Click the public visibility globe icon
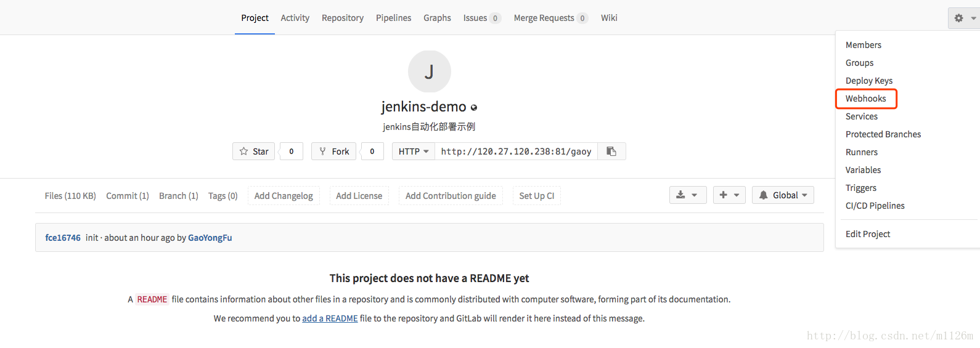Screen dimensions: 980x348 [x=474, y=108]
